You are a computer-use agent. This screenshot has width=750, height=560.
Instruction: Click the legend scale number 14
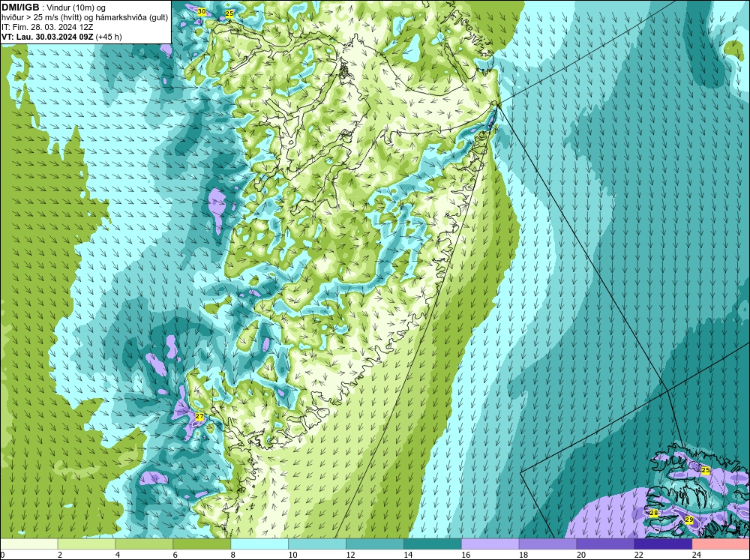click(x=408, y=555)
